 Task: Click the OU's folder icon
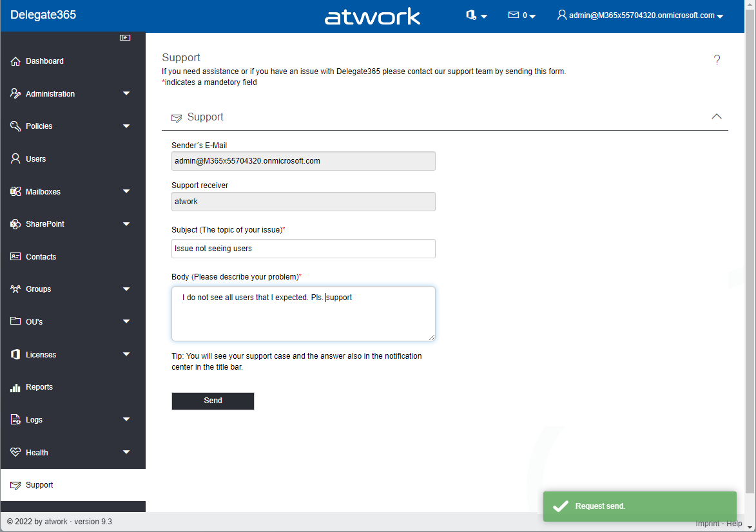point(15,321)
